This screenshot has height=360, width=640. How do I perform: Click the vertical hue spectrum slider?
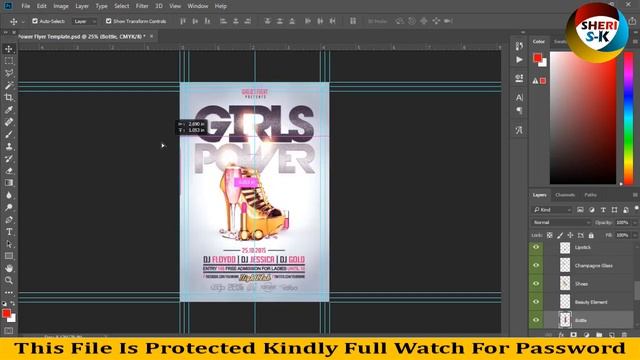pyautogui.click(x=628, y=118)
